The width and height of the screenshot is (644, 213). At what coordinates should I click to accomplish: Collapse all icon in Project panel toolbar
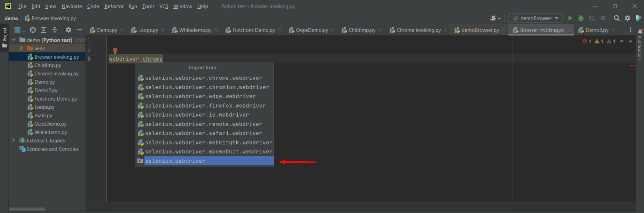(x=55, y=30)
